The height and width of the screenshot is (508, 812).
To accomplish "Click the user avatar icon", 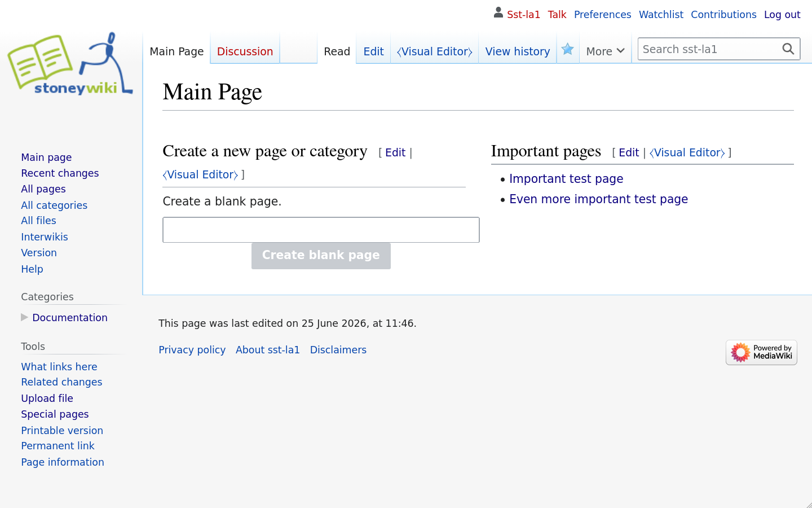I will 498,12.
